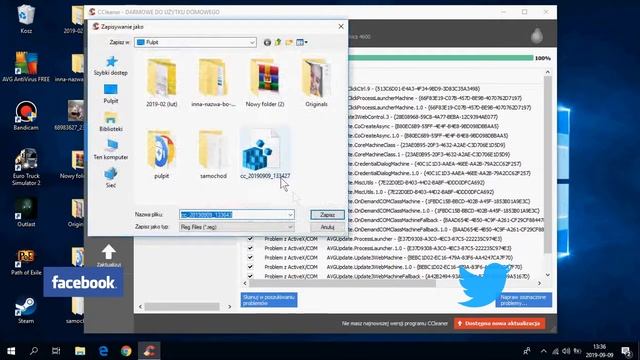
Task: Select the cc_20190909 registry file
Action: 265,154
